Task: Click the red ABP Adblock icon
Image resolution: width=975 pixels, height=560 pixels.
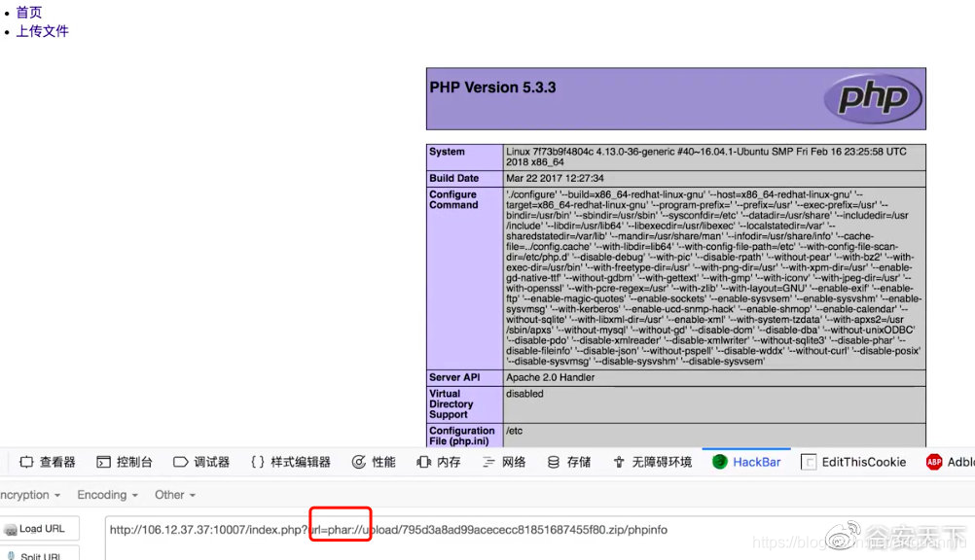Action: 934,462
